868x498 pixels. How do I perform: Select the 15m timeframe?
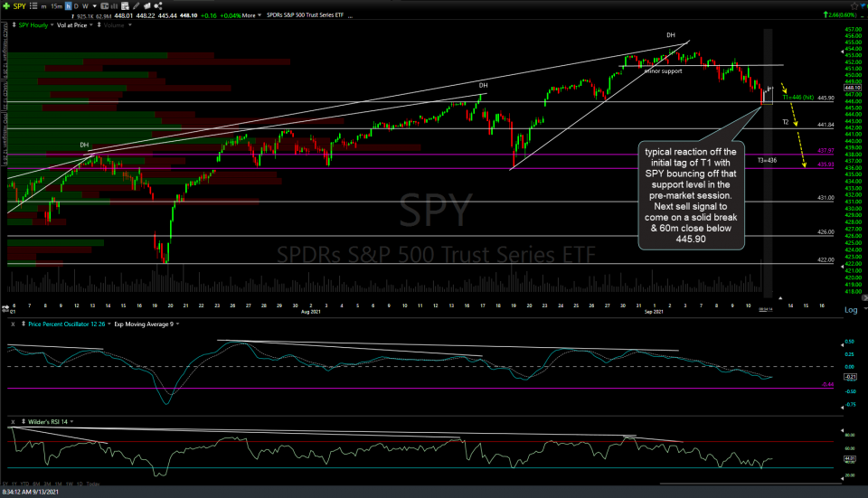pyautogui.click(x=56, y=6)
